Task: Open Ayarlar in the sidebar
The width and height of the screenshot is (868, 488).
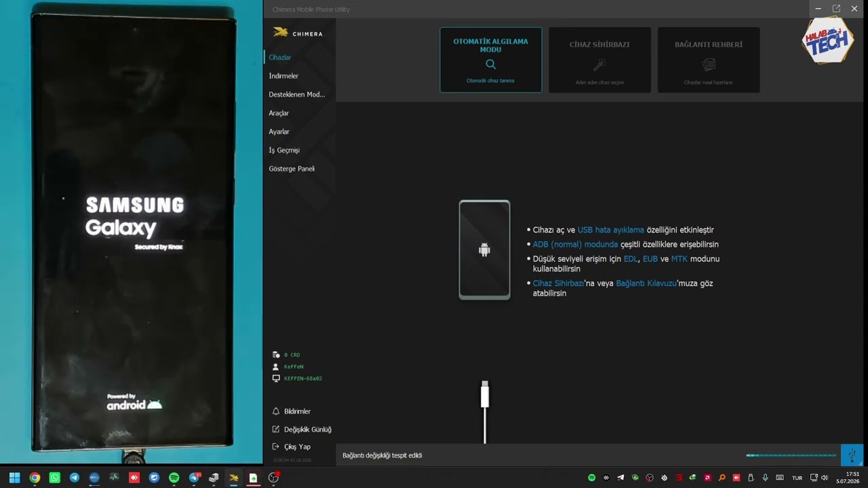Action: click(x=279, y=131)
